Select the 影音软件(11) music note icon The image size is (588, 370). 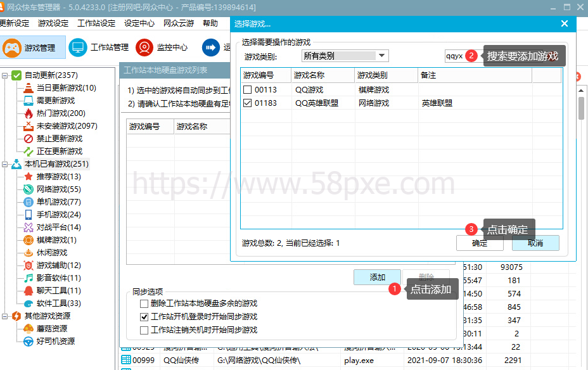tap(29, 277)
